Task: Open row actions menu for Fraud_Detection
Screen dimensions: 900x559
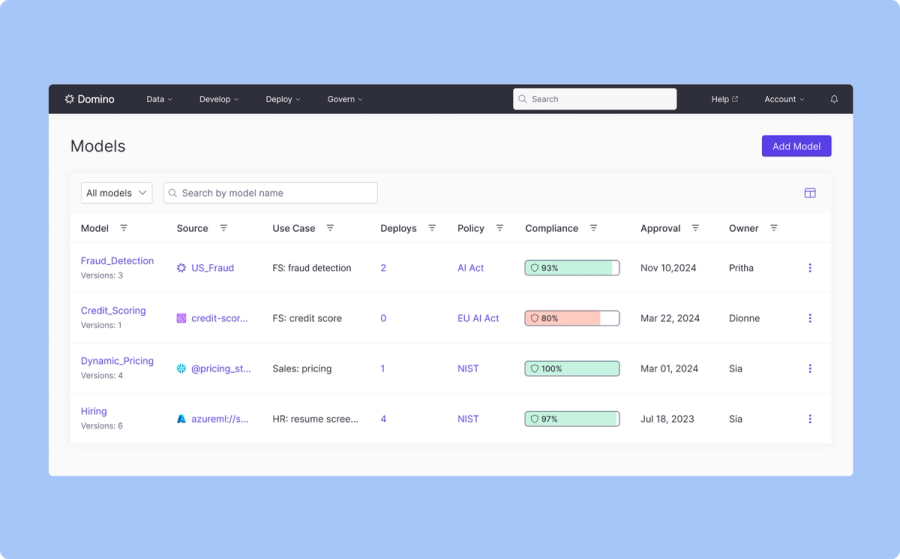Action: pyautogui.click(x=810, y=268)
